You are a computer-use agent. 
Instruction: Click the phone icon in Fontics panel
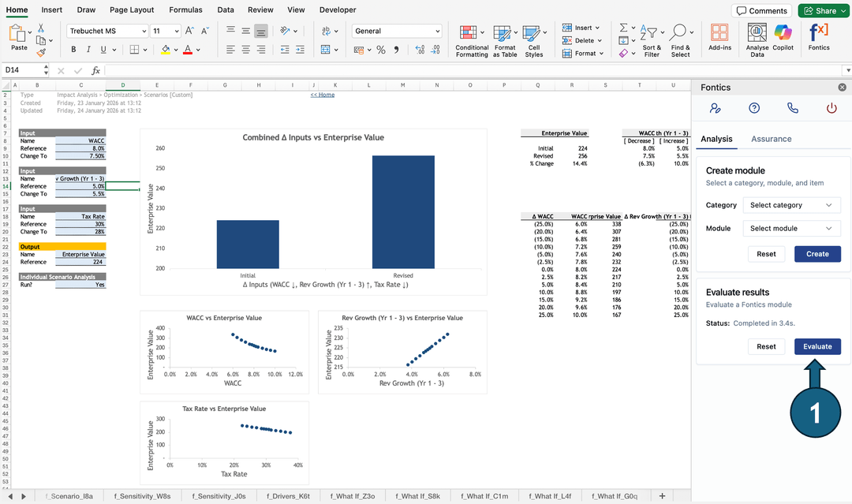(793, 107)
